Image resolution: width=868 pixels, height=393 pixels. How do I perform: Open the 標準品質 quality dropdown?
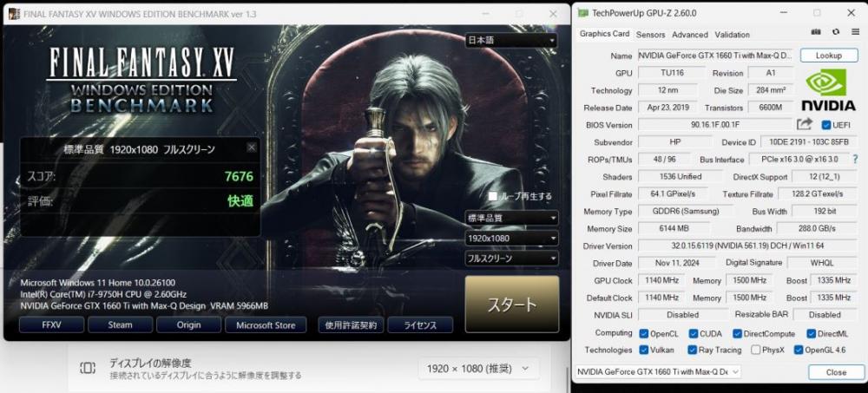click(511, 218)
